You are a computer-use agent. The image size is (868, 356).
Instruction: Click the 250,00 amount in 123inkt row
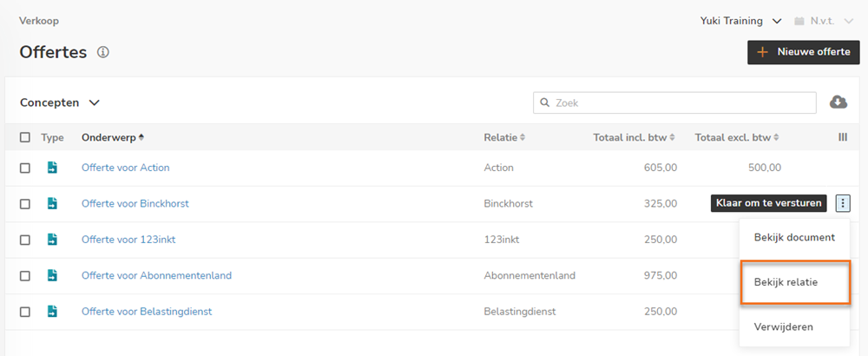(661, 239)
